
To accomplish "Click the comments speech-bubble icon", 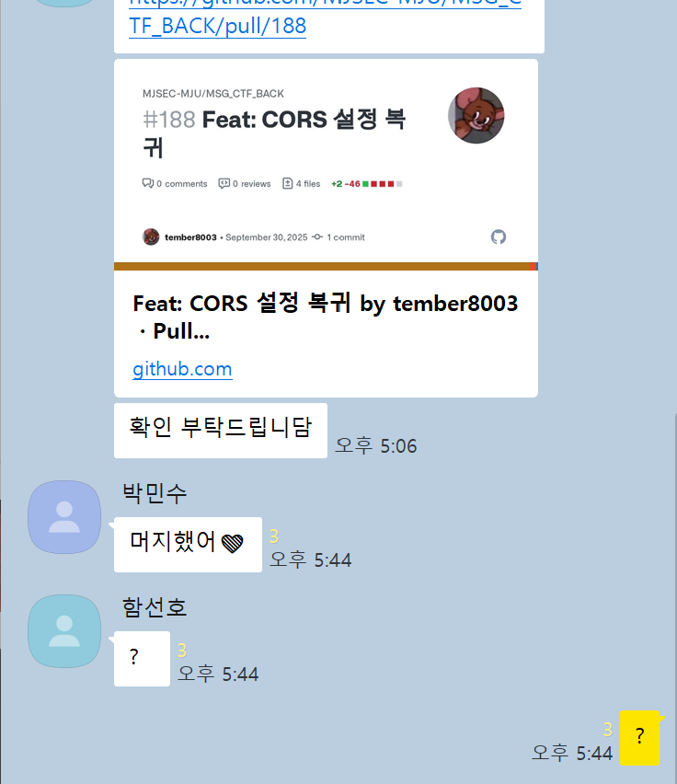I will pos(148,183).
